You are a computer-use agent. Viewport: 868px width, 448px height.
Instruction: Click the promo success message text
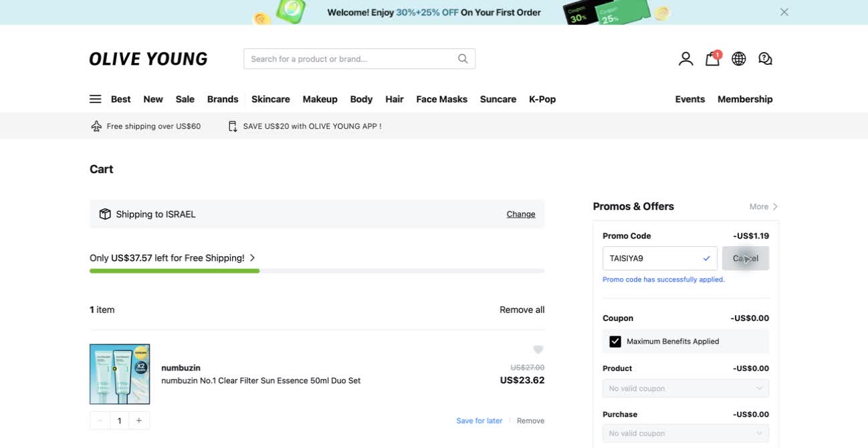[x=663, y=279]
